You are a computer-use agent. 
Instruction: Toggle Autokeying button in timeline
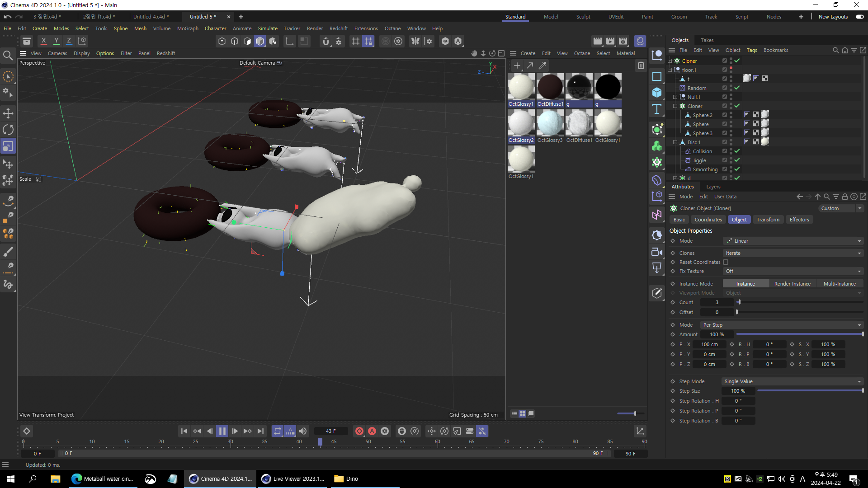372,431
